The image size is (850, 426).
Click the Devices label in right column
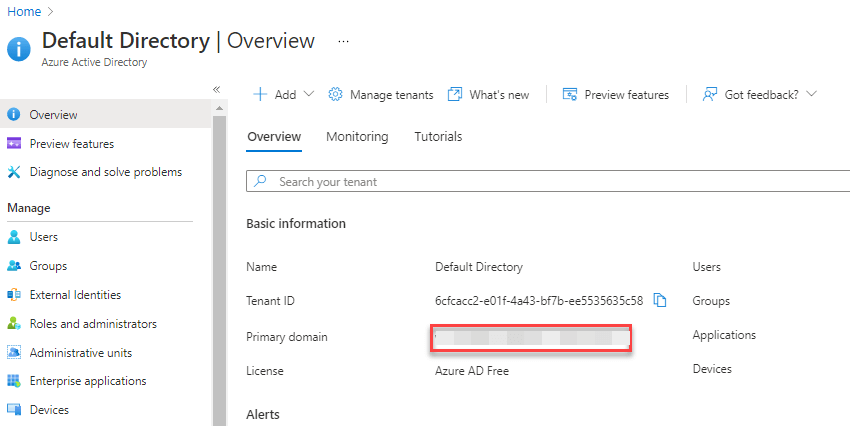tap(712, 369)
